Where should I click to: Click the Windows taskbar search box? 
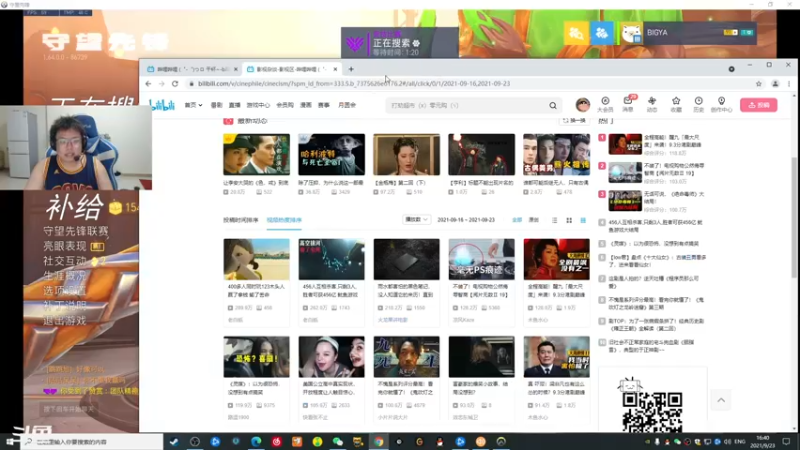(92, 442)
